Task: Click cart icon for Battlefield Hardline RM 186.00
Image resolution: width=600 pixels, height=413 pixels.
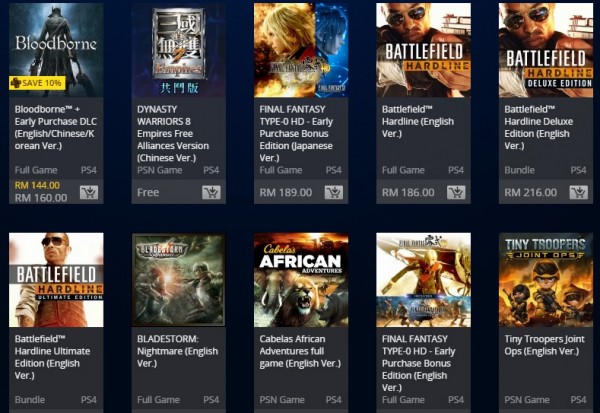Action: (x=456, y=192)
